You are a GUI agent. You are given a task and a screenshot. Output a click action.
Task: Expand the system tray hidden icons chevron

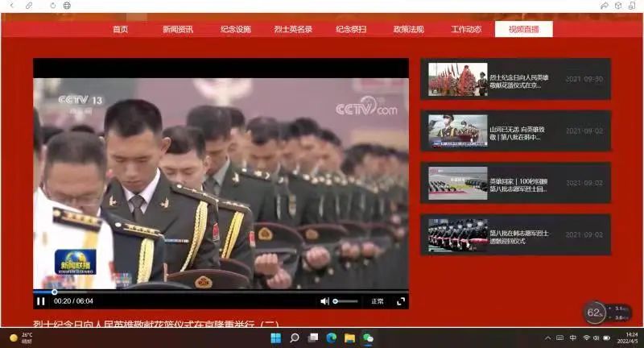548,338
